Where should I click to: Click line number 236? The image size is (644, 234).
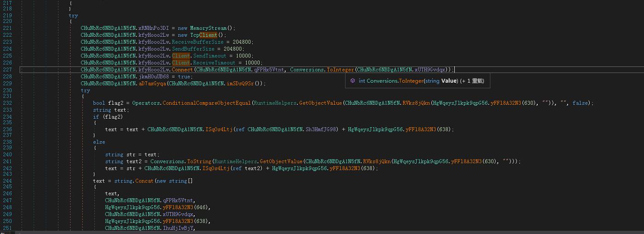click(7, 129)
